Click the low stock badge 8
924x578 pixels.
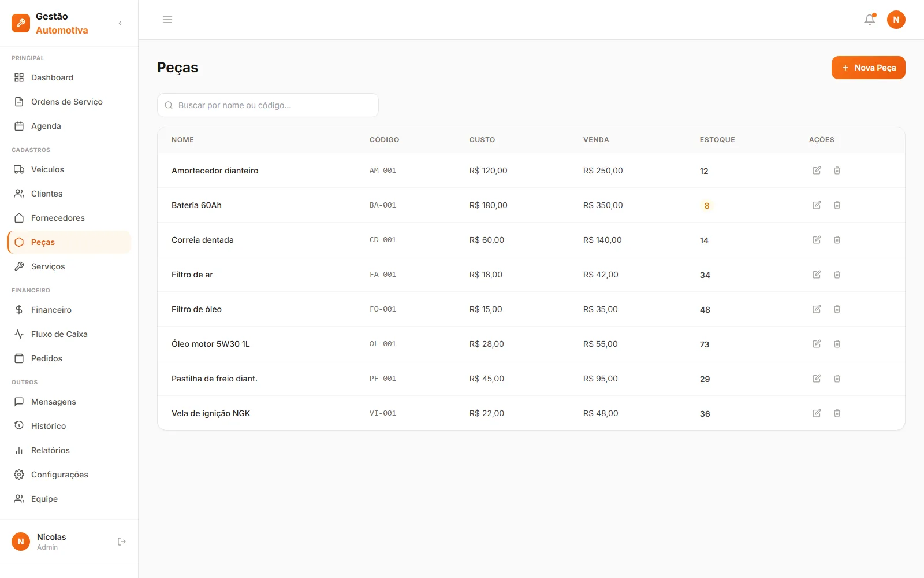click(707, 206)
